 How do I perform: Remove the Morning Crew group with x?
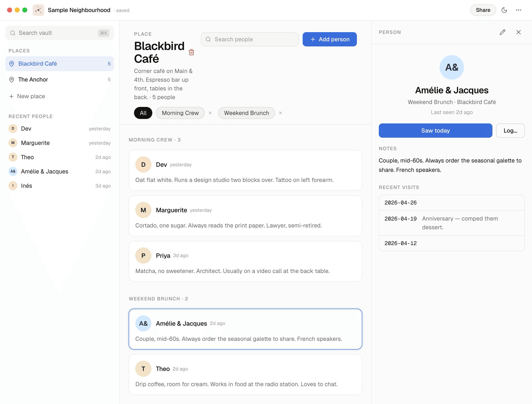tap(210, 113)
